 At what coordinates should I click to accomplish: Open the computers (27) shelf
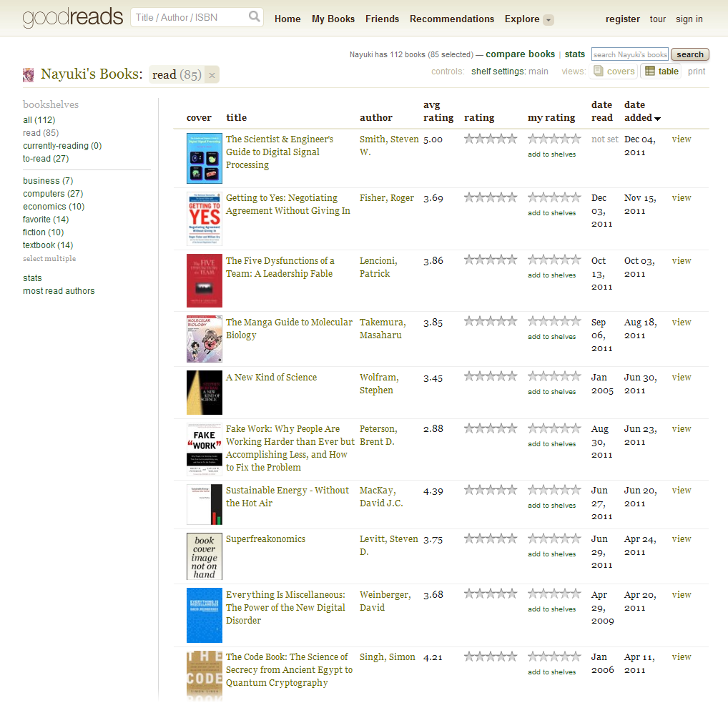[53, 194]
